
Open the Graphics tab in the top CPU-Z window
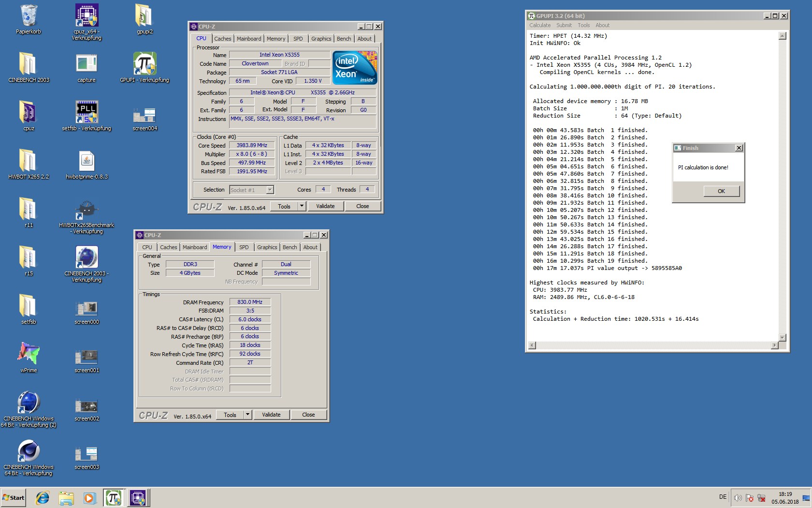321,39
